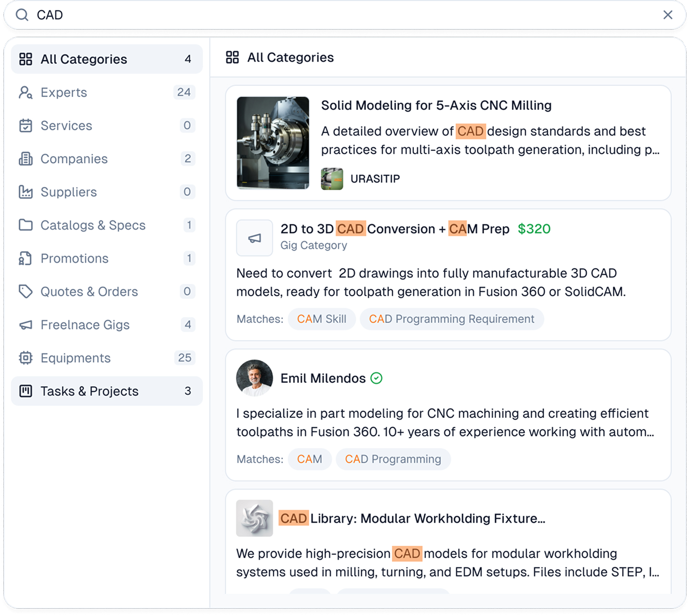This screenshot has width=690, height=616.
Task: Click the CAD search input field
Action: 344,15
